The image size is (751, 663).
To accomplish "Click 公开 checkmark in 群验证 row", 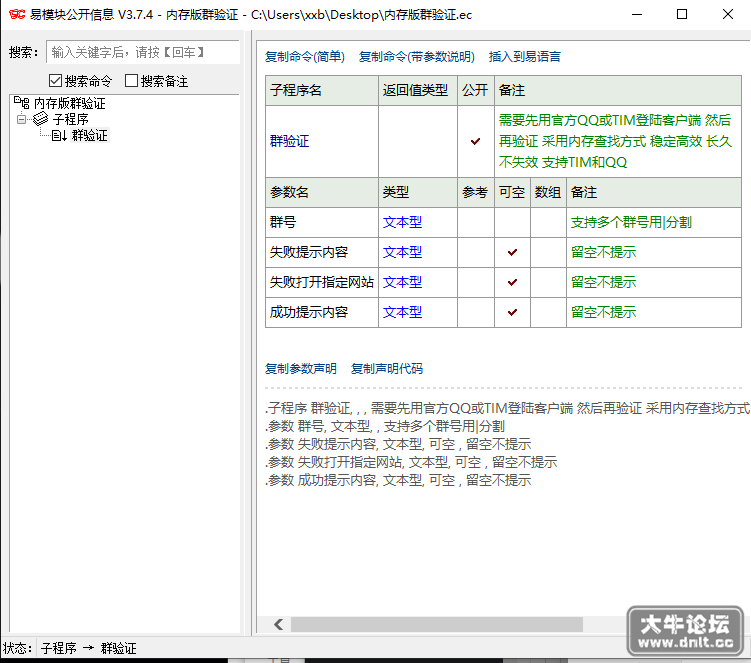I will (475, 141).
